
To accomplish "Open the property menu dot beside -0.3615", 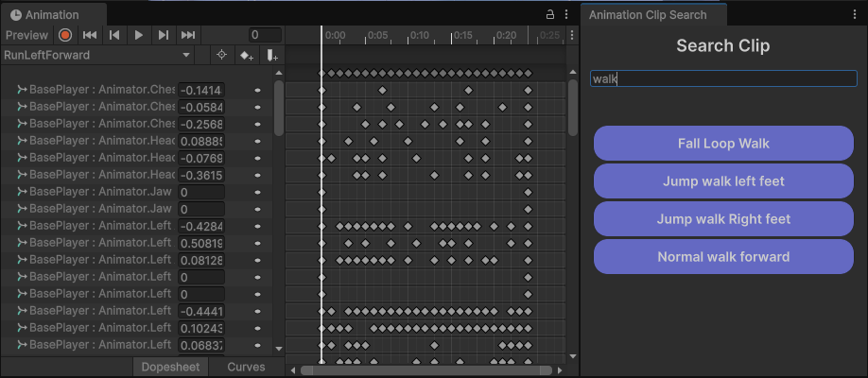I will click(x=257, y=175).
